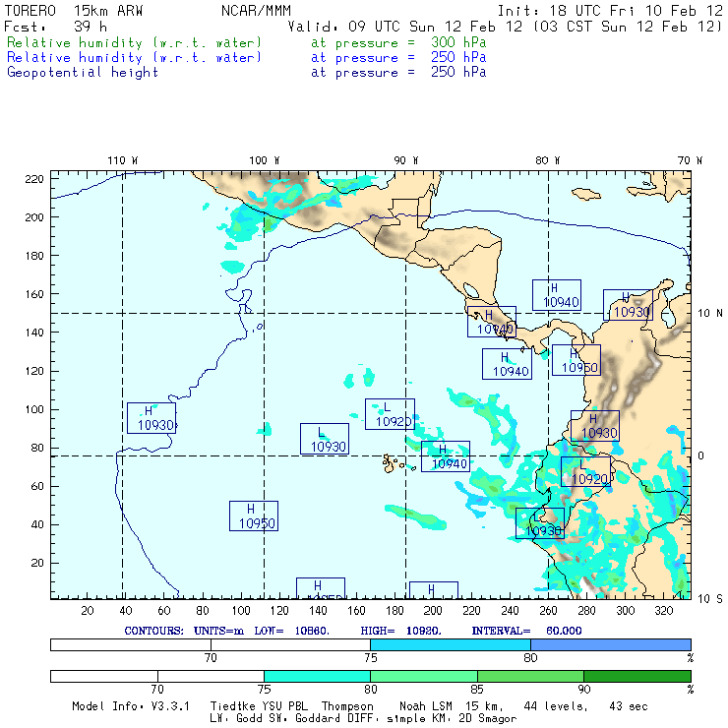Click the '320' tick label on bottom axis
This screenshot has width=728, height=728.
[x=663, y=611]
